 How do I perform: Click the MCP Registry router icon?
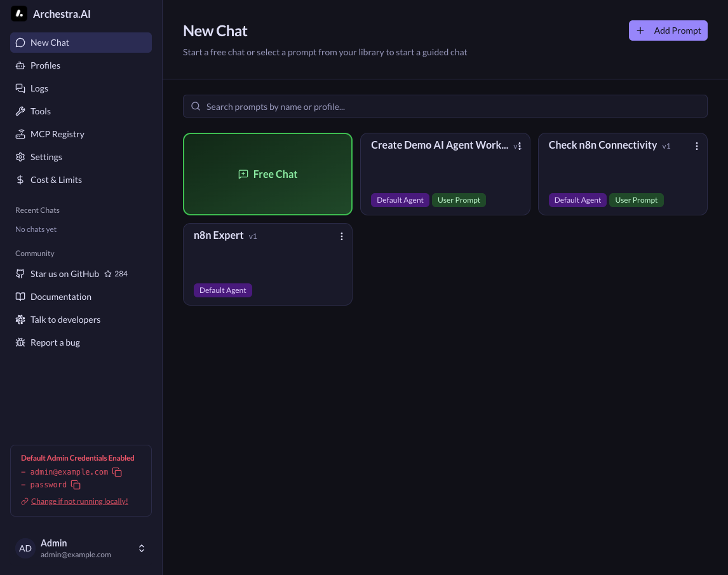(x=20, y=134)
